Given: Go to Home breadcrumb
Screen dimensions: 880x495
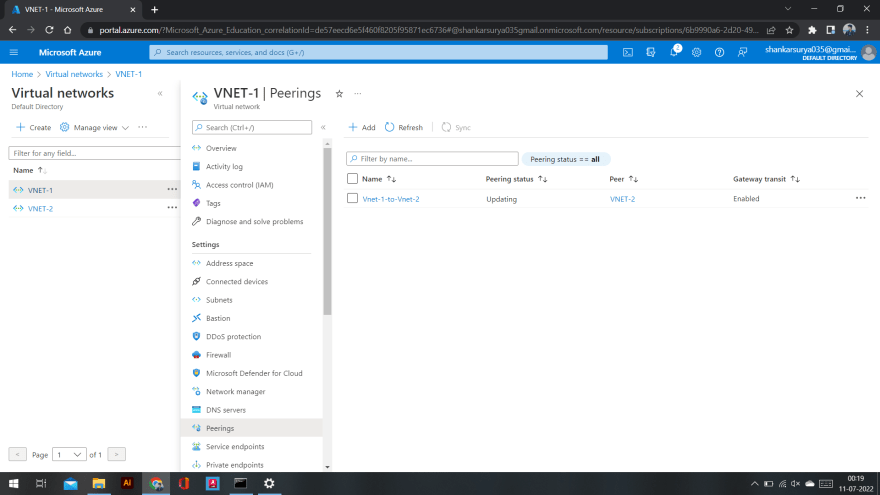Looking at the screenshot, I should (22, 74).
